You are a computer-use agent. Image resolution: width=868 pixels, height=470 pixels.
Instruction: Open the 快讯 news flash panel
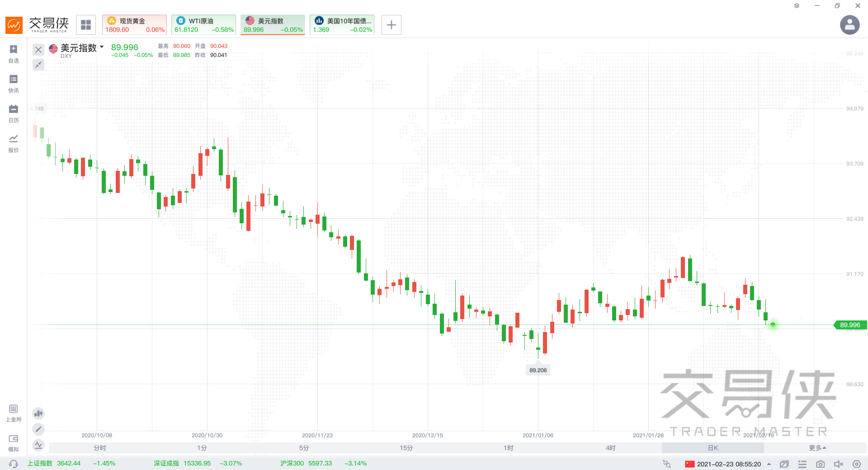[x=14, y=84]
